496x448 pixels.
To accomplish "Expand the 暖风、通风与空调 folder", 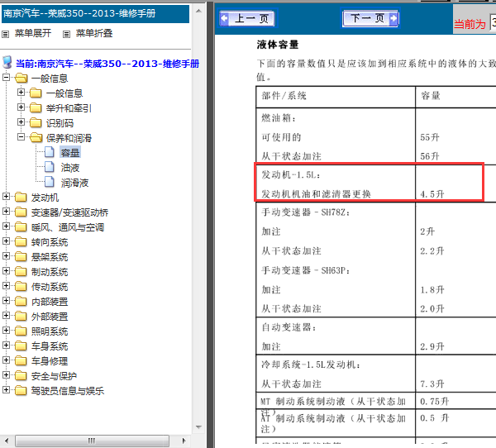I will (x=6, y=226).
